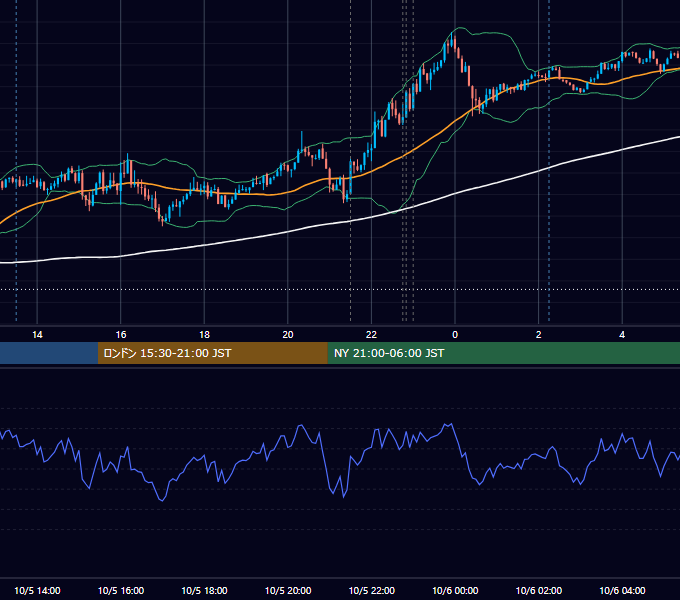Click the 4 hour axis label
The height and width of the screenshot is (600, 680).
coord(622,335)
